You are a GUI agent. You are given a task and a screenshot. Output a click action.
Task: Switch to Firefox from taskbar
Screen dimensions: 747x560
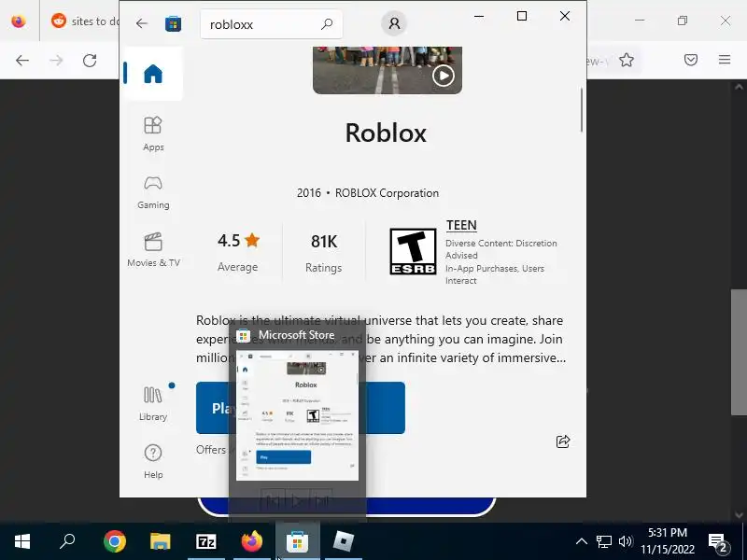coord(251,541)
